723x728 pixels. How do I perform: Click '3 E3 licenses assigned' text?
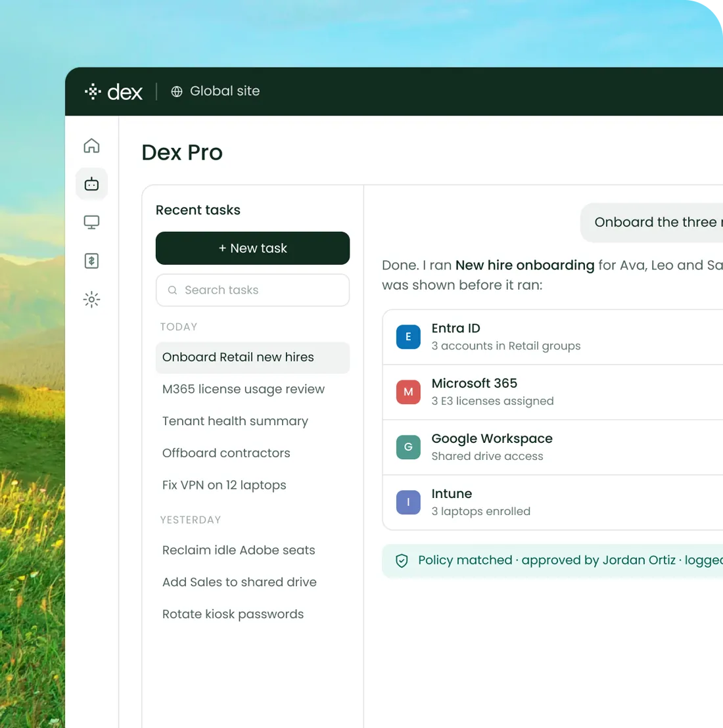(493, 401)
